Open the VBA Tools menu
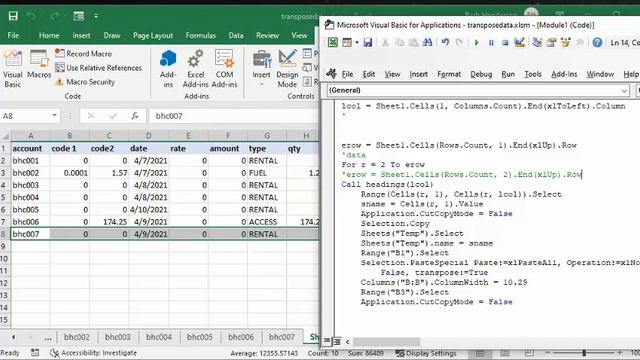640x360 pixels. [533, 74]
